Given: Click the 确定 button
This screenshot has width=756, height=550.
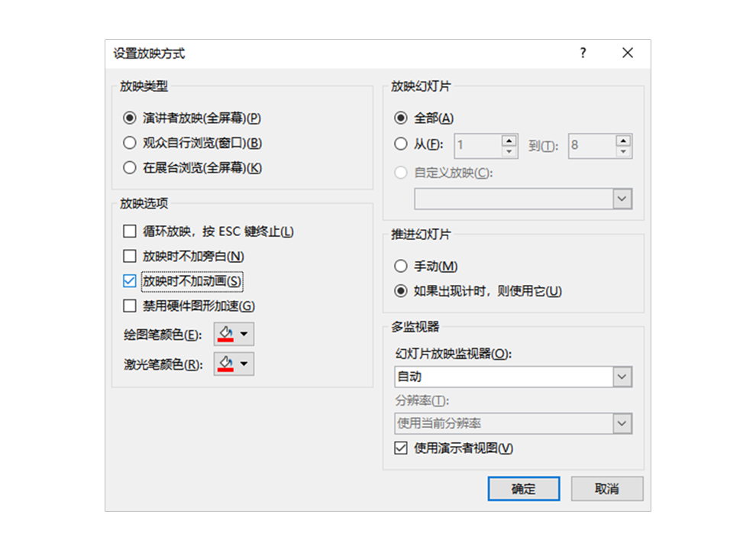Looking at the screenshot, I should click(x=524, y=489).
